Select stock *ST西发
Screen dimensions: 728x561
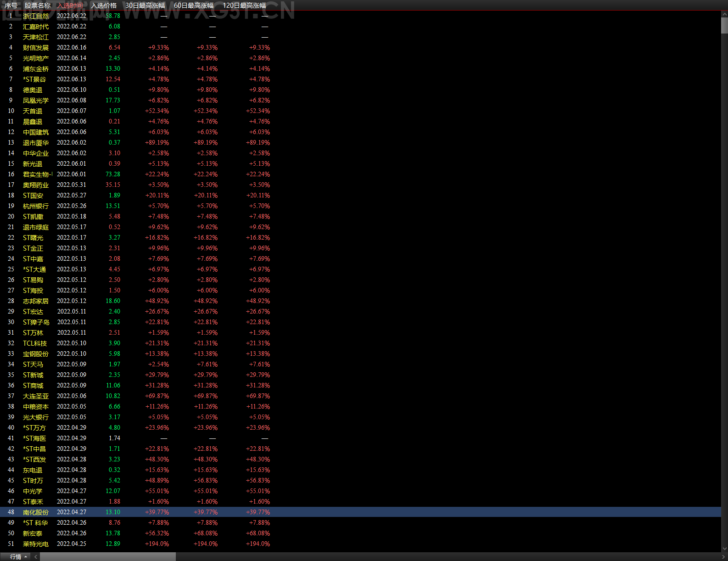click(x=34, y=460)
